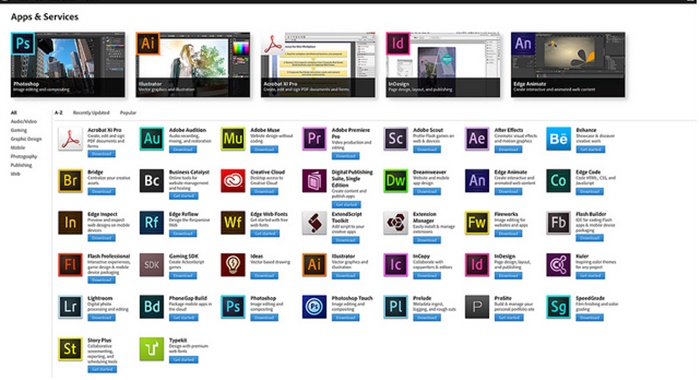Switch to the Recently Updated tab
The height and width of the screenshot is (380, 700).
tap(91, 113)
